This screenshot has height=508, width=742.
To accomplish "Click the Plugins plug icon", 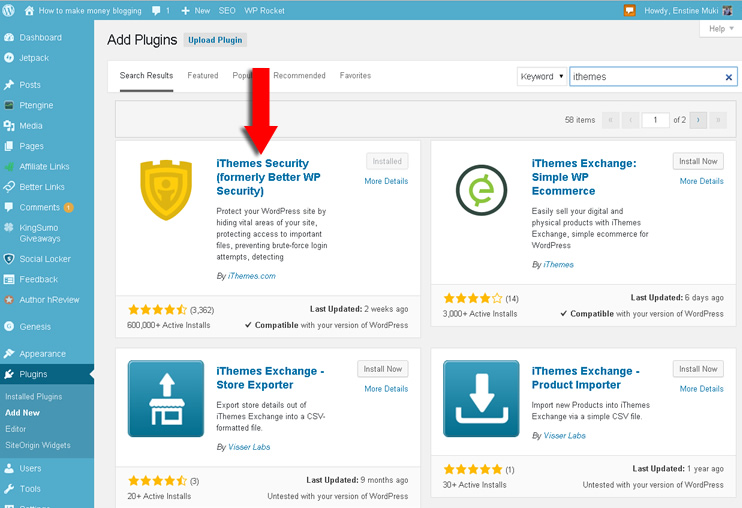I will coord(9,374).
